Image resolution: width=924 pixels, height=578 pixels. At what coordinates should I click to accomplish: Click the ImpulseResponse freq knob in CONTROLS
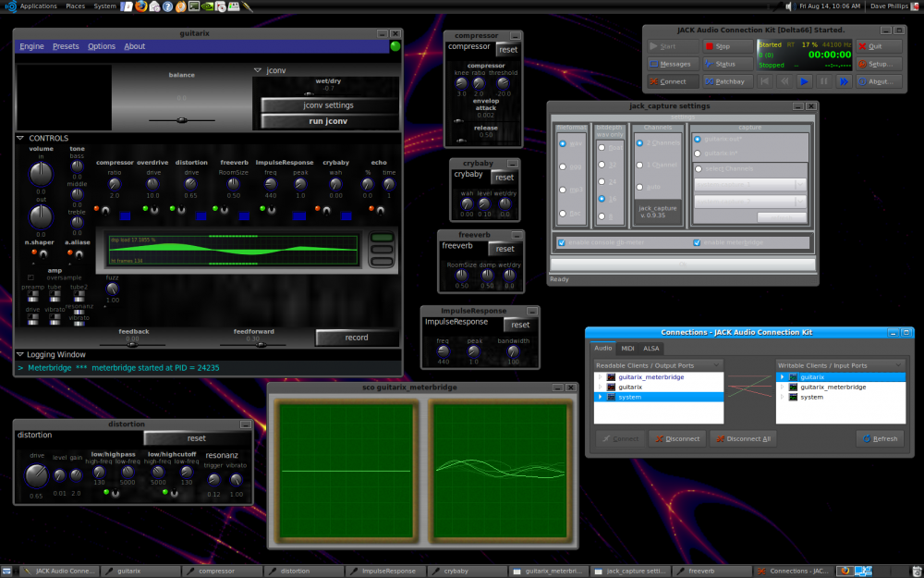(x=271, y=184)
